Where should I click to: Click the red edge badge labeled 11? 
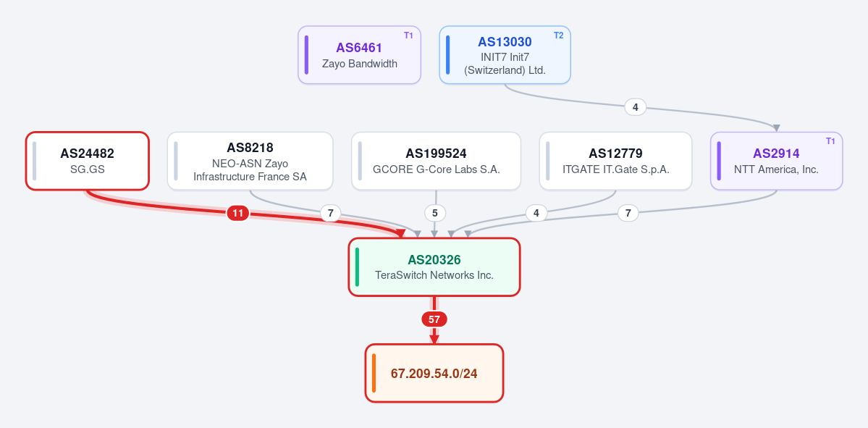point(237,213)
